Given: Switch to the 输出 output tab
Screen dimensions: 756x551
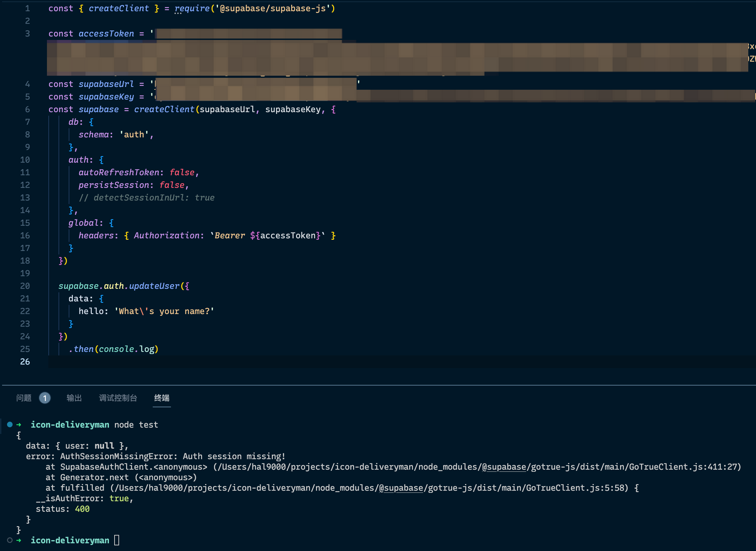Looking at the screenshot, I should [74, 398].
